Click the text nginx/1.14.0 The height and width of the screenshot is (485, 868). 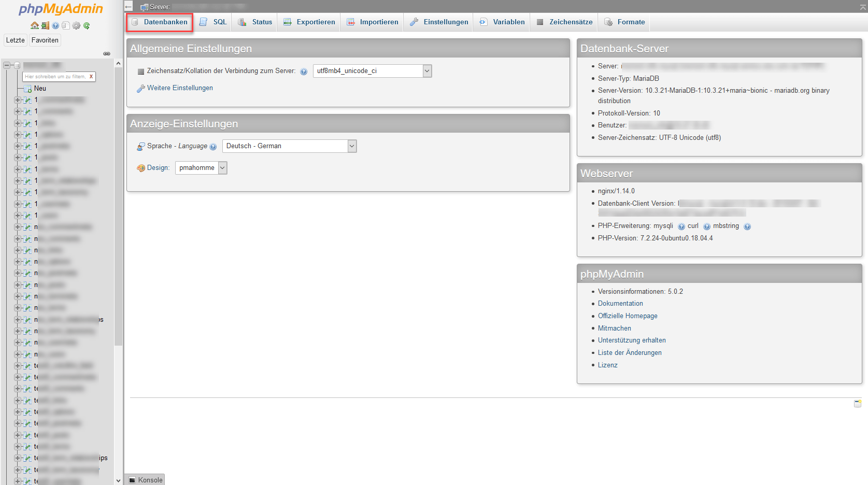(x=616, y=191)
